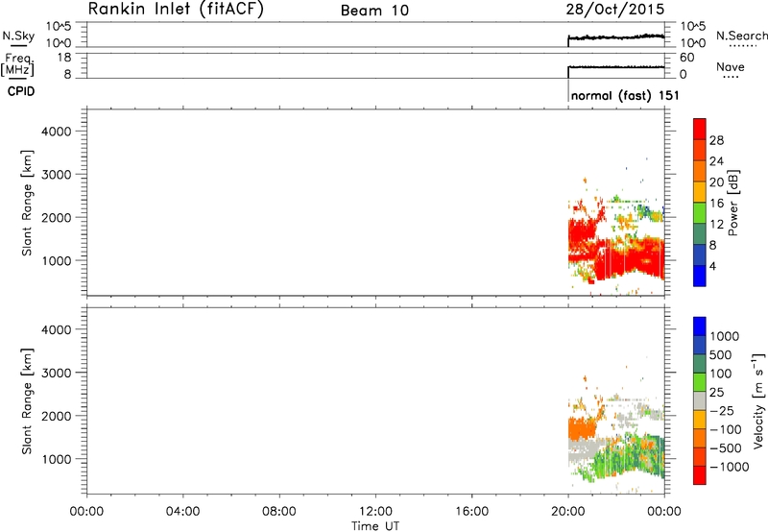Click the date '28/Oct/2015'

pyautogui.click(x=615, y=10)
